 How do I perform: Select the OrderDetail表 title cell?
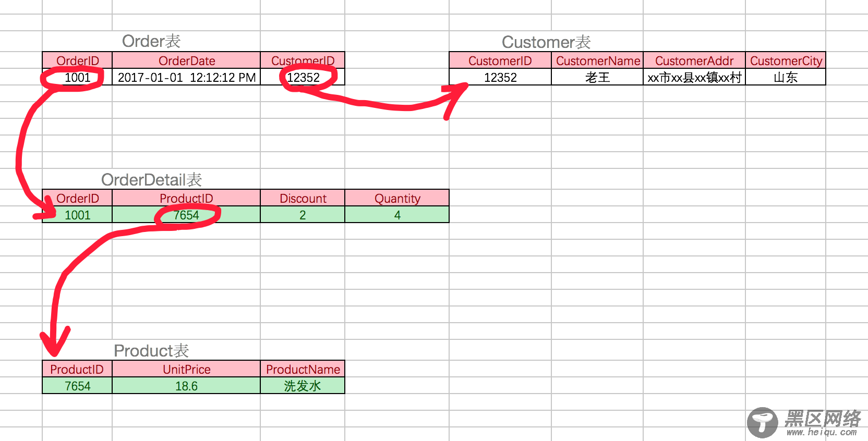coord(151,179)
